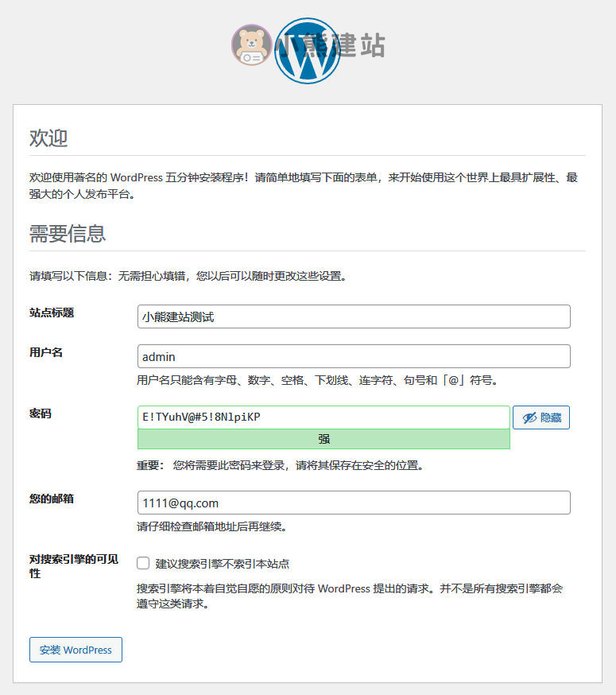Click the bear mascot watermark icon
The height and width of the screenshot is (695, 616).
(252, 45)
